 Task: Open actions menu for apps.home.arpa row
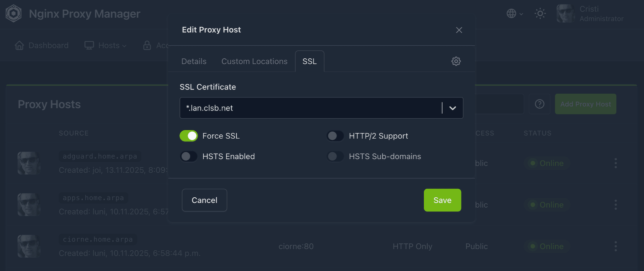tap(616, 205)
